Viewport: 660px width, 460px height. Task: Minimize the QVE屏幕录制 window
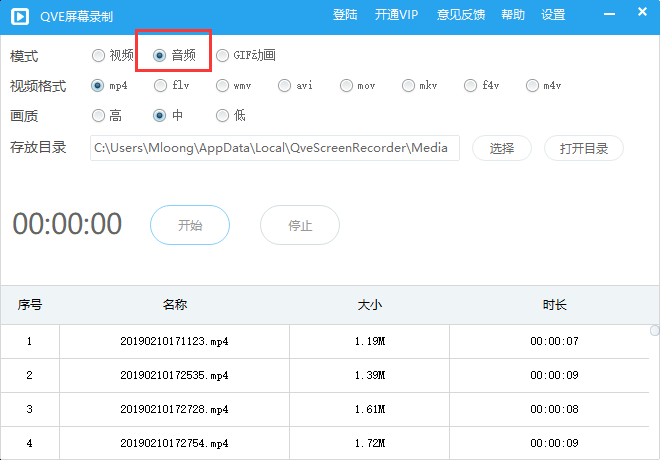pos(609,14)
